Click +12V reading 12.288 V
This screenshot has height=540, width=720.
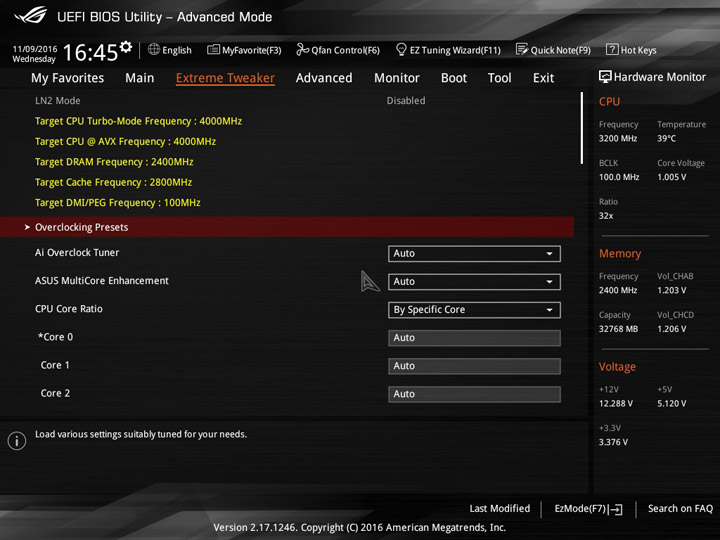click(x=616, y=404)
